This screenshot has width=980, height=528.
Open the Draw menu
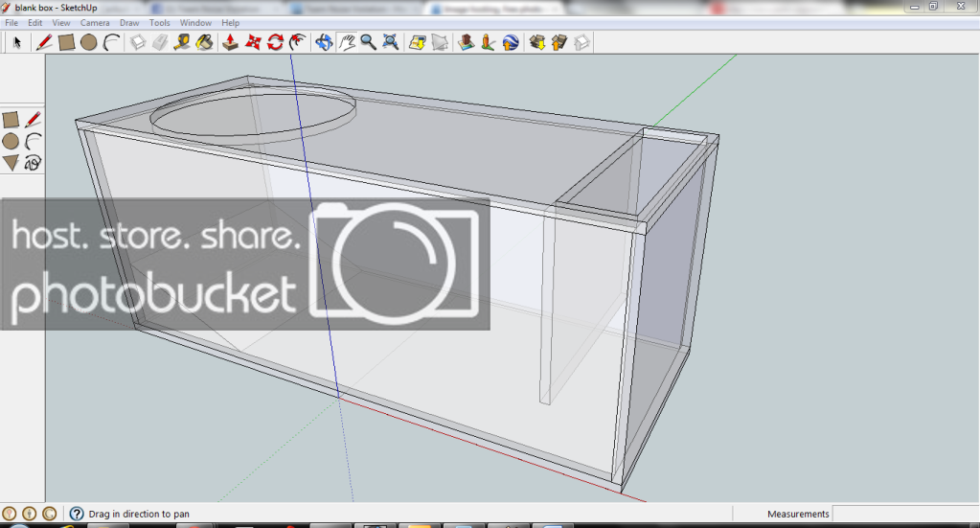(x=129, y=22)
